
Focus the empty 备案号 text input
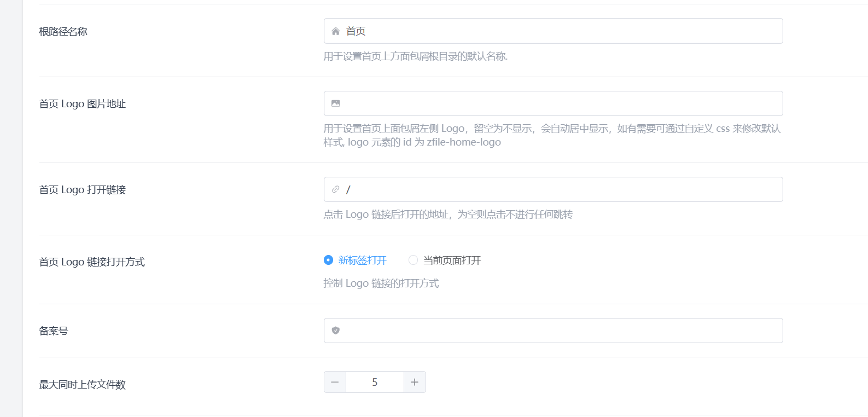(558, 331)
